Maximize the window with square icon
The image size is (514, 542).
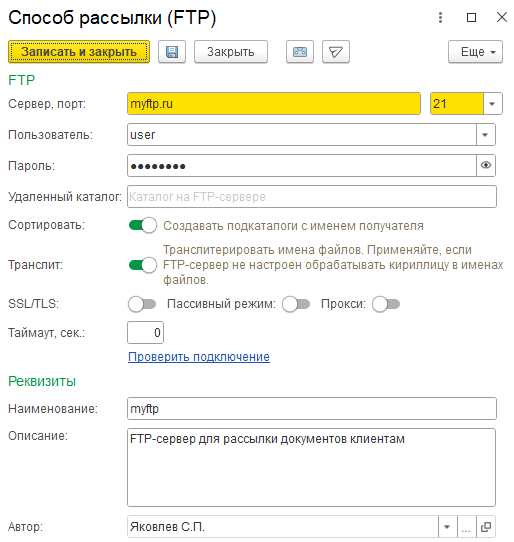pos(471,17)
